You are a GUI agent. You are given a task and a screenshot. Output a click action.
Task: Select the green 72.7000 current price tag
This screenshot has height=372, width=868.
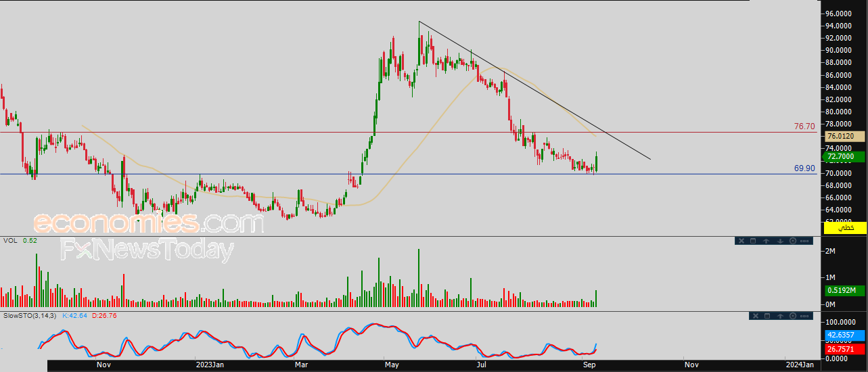click(844, 157)
